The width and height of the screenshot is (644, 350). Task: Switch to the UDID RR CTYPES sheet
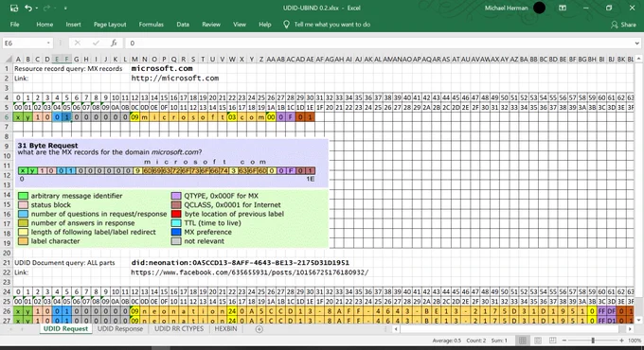pyautogui.click(x=179, y=328)
